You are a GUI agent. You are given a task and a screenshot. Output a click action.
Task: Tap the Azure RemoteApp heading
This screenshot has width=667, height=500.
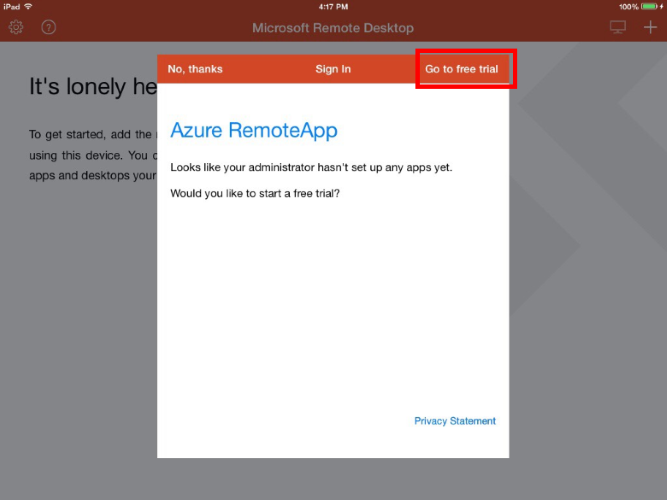point(254,130)
